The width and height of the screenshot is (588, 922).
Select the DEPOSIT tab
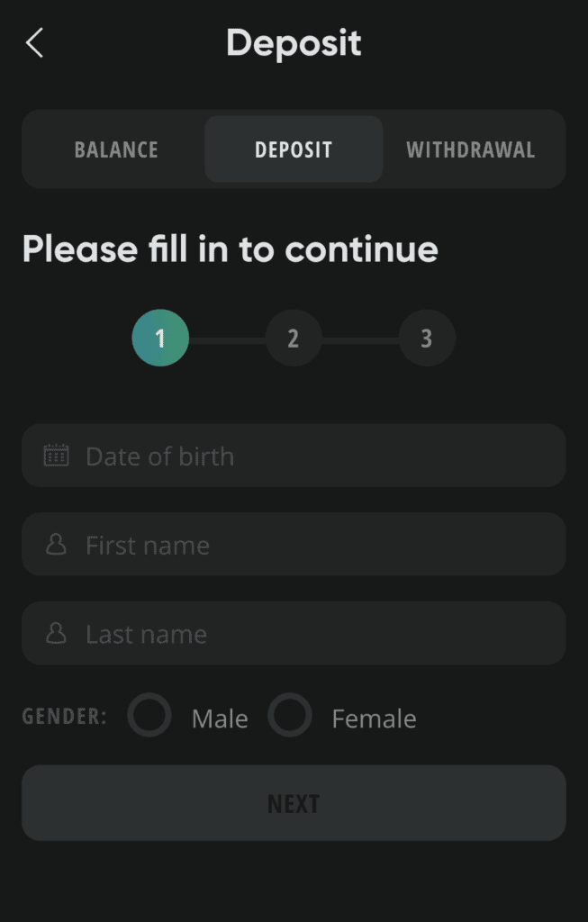(294, 149)
